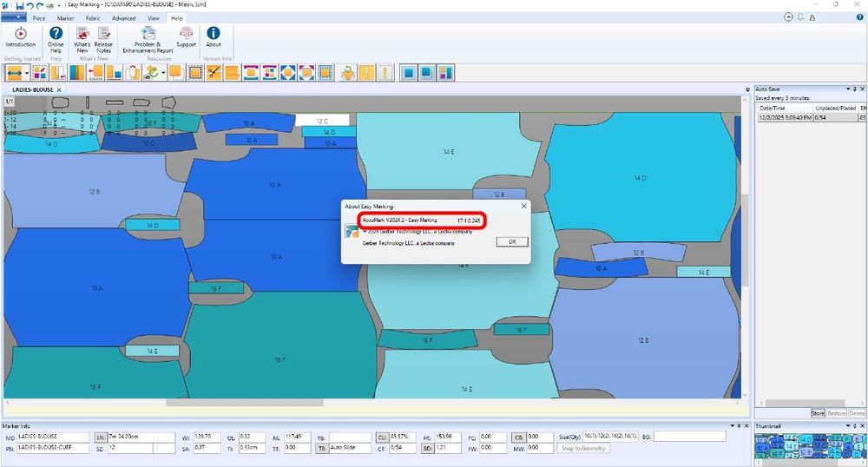
Task: Click the first single blue square view icon
Action: point(409,73)
